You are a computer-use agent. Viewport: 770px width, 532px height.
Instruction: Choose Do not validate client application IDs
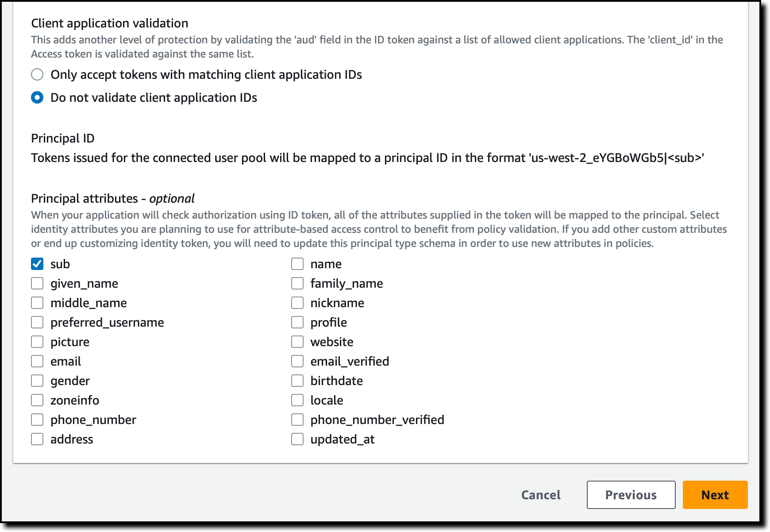(37, 97)
